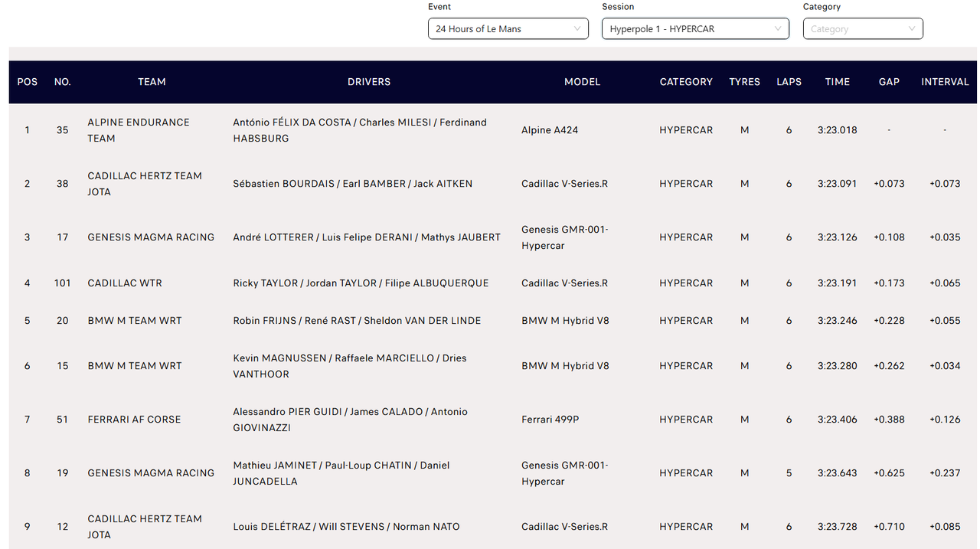This screenshot has height=549, width=980.
Task: Click BMW M TEAM WRT for car 20
Action: (135, 321)
